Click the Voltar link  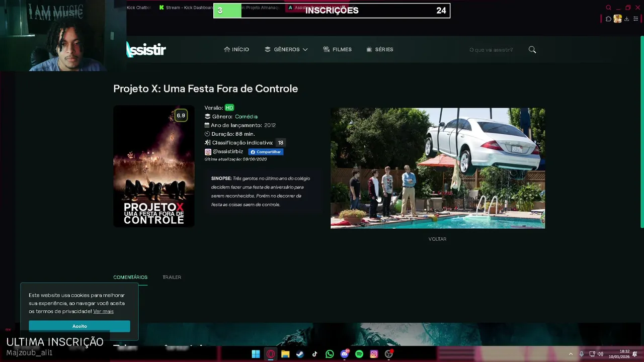point(437,239)
